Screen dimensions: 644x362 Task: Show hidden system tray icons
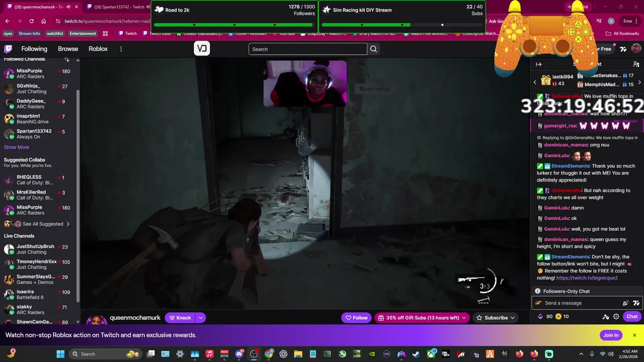pos(581,354)
